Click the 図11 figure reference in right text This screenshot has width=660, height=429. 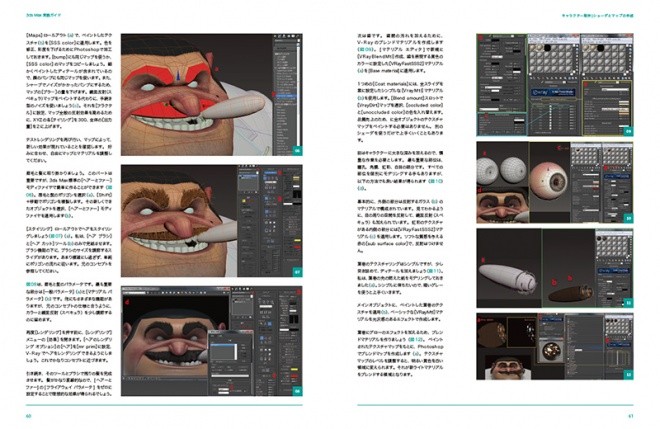tap(434, 271)
